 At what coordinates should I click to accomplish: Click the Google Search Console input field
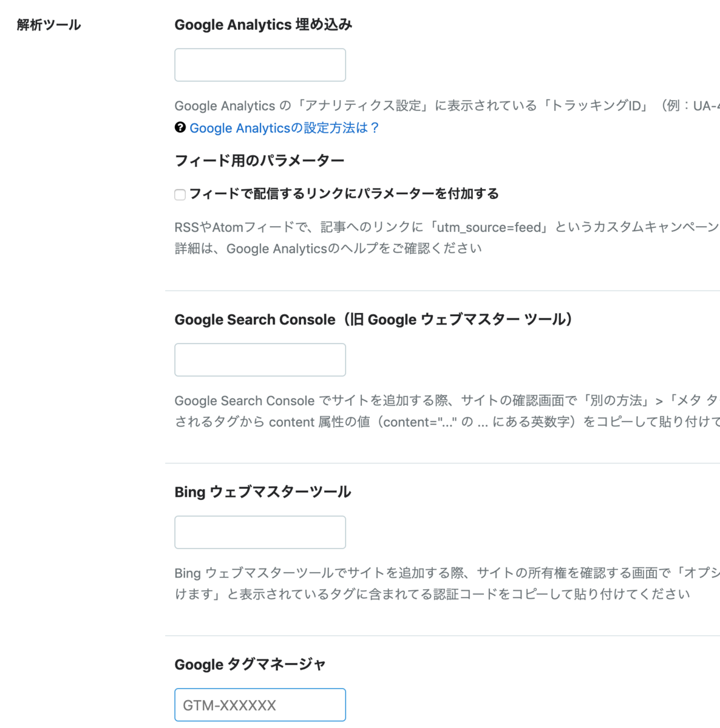260,360
